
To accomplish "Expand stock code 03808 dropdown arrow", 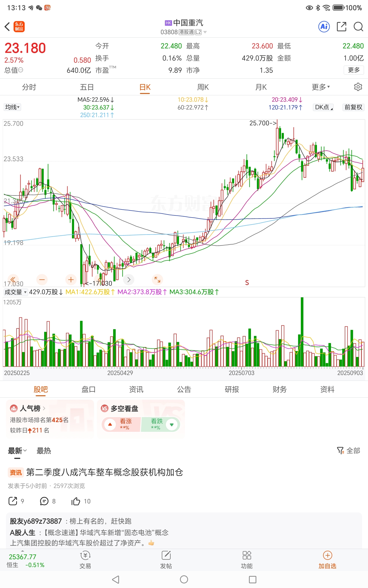I will point(205,32).
